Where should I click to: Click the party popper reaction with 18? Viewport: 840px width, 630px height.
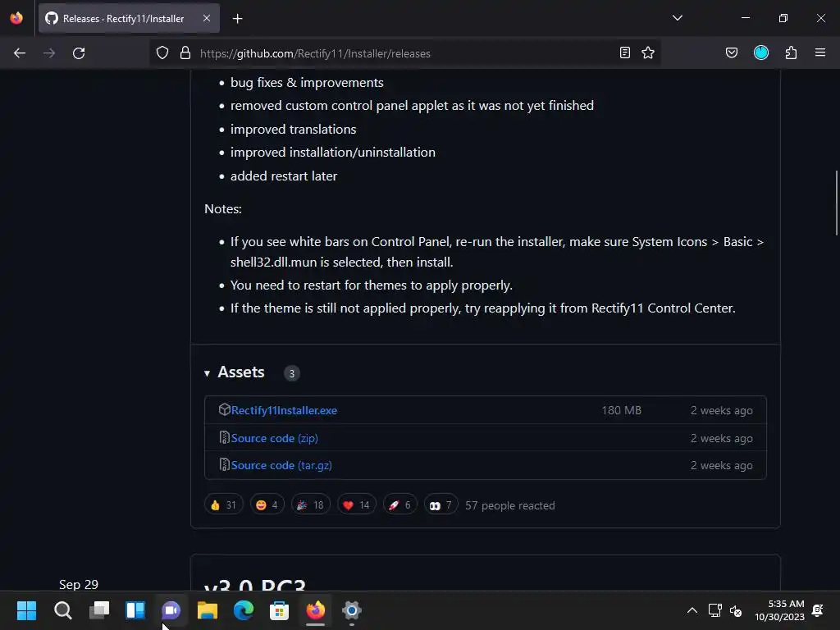311,504
